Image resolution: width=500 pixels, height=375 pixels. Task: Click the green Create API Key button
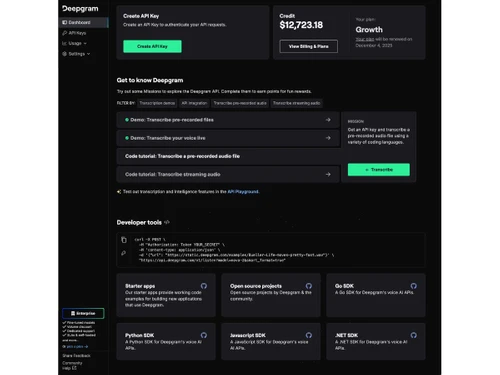152,46
